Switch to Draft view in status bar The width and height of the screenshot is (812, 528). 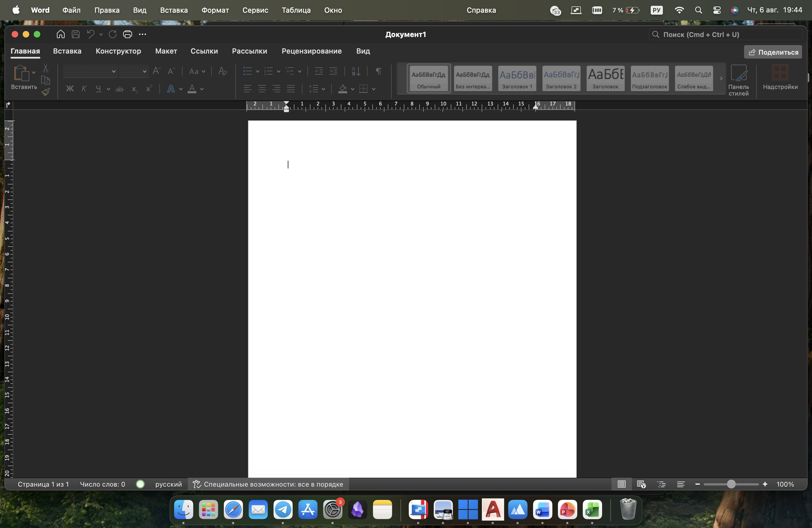point(681,484)
